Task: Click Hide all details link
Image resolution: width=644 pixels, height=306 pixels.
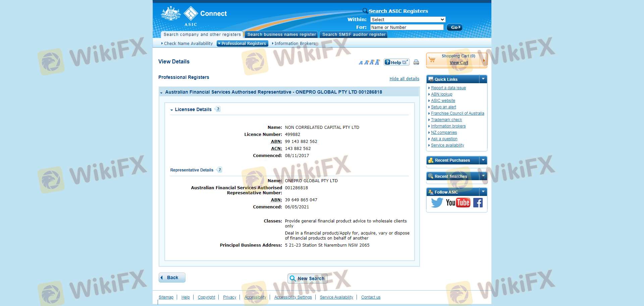Action: tap(404, 79)
